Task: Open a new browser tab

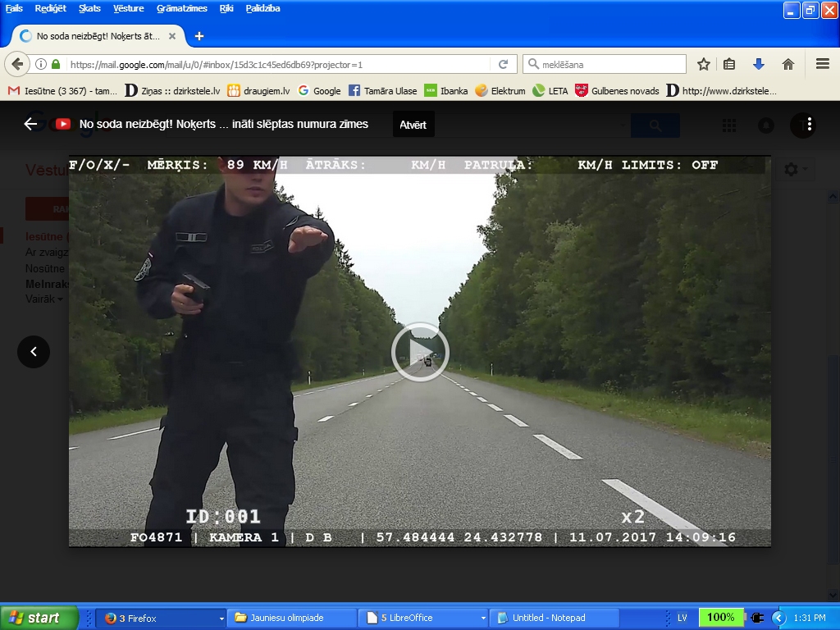Action: (x=199, y=36)
